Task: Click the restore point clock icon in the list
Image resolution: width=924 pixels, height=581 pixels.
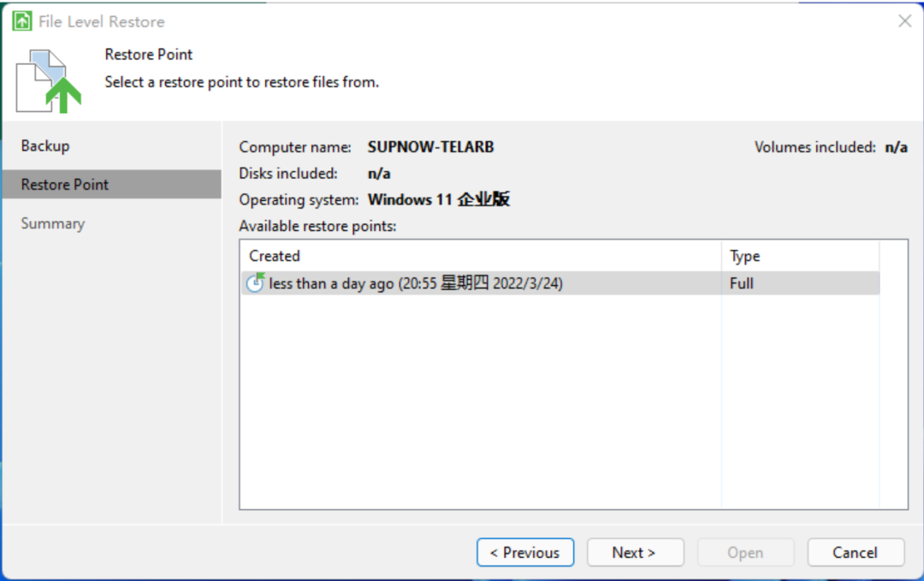Action: coord(255,283)
